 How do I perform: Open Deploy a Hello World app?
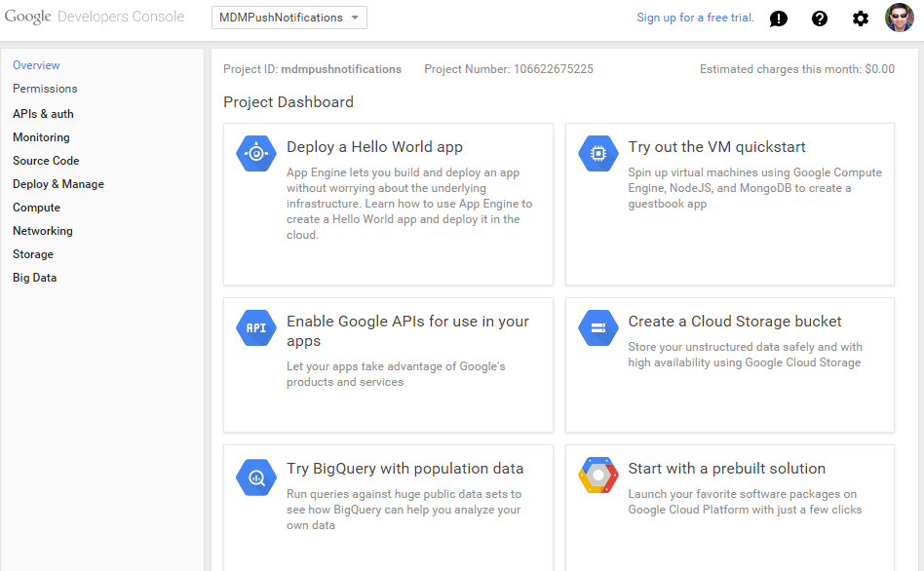pos(374,147)
